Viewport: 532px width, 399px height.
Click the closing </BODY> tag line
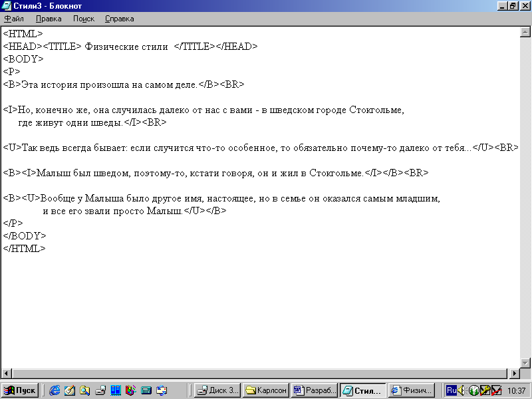[x=25, y=236]
